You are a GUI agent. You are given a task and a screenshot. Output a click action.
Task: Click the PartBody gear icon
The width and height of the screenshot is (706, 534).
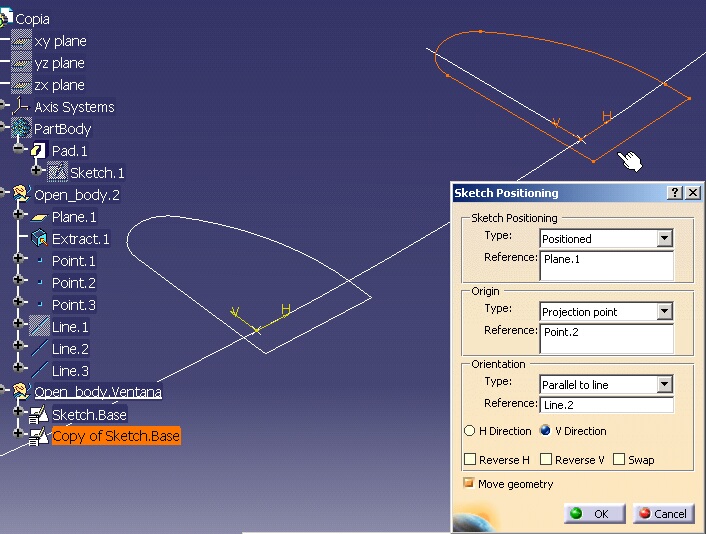tap(21, 129)
